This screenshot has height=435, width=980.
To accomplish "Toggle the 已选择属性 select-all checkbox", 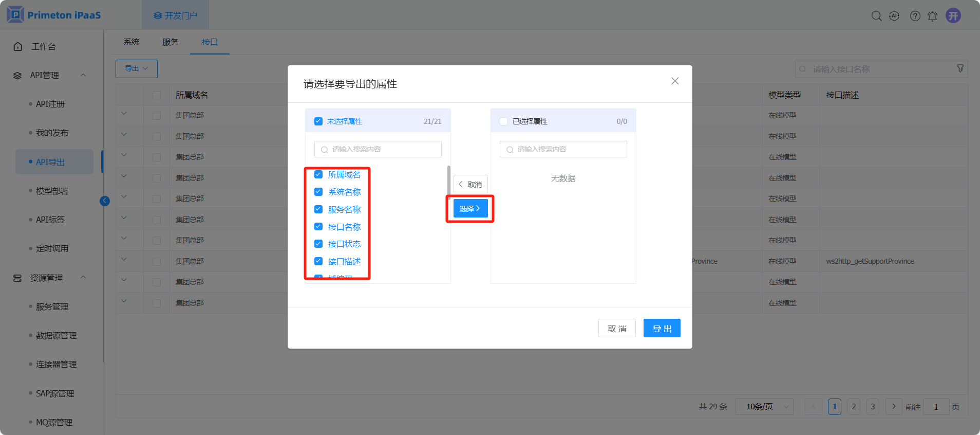I will coord(504,121).
